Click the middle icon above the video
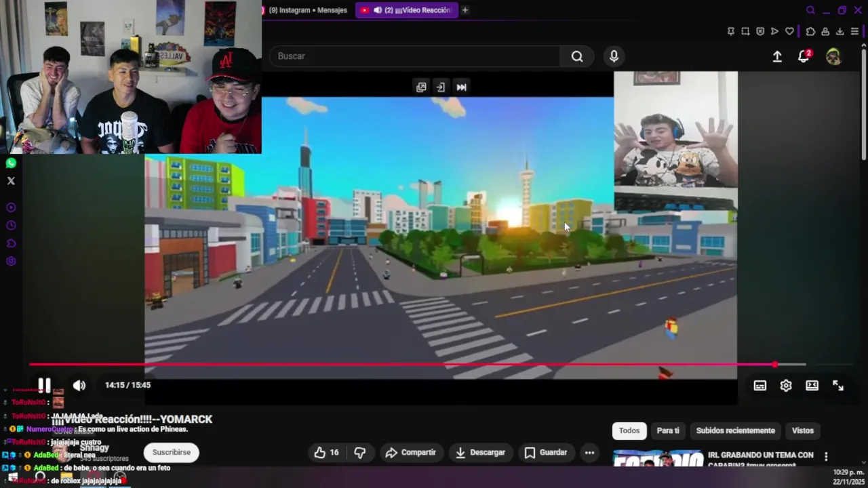The width and height of the screenshot is (868, 488). click(x=441, y=87)
